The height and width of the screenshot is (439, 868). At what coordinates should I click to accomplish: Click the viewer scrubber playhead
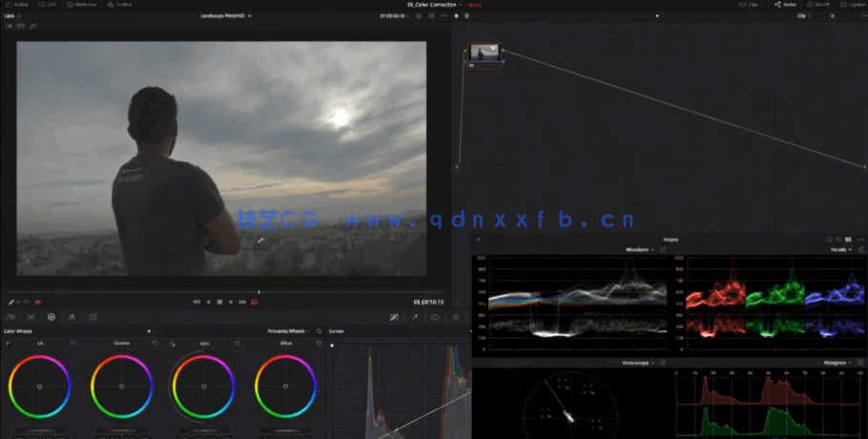[258, 292]
